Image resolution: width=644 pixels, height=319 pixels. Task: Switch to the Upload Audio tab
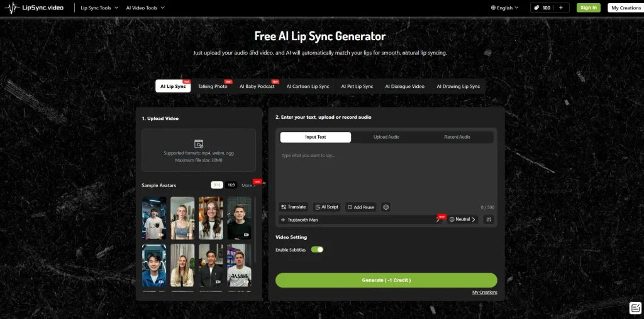[x=386, y=137]
